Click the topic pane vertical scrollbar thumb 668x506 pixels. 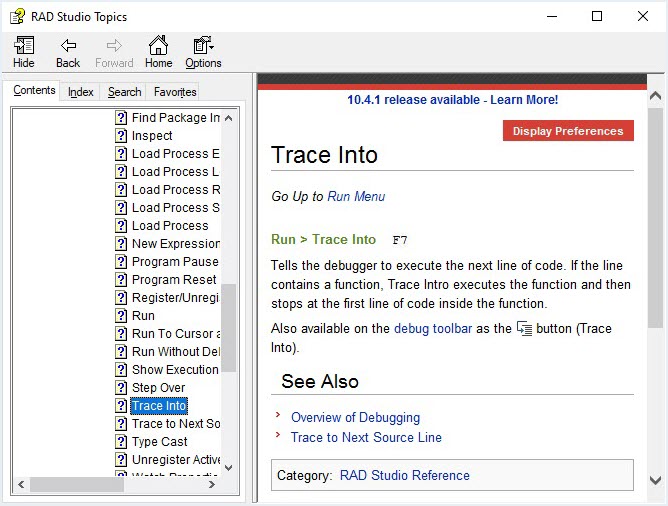point(656,218)
